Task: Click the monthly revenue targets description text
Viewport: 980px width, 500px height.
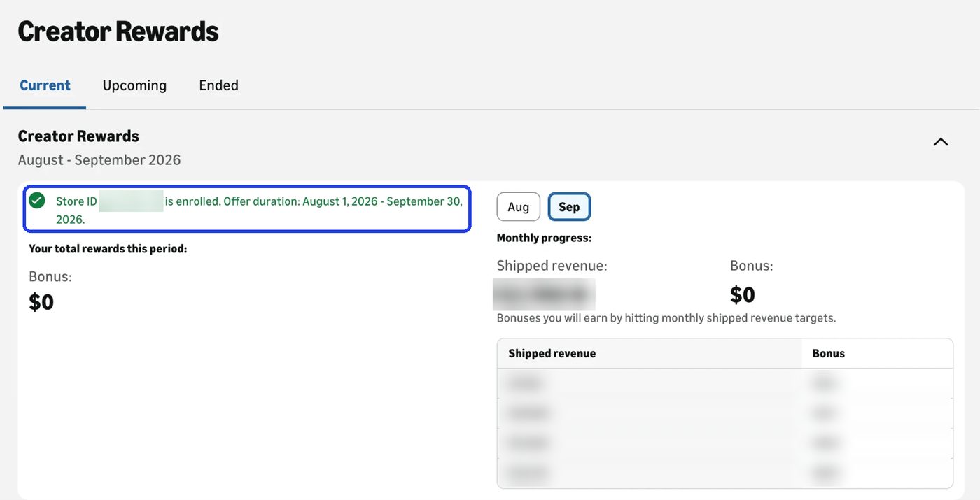Action: point(666,318)
